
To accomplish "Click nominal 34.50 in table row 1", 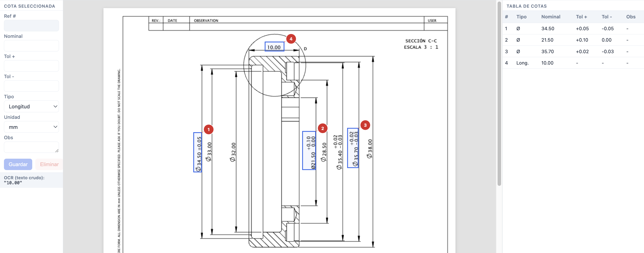I will pos(548,28).
